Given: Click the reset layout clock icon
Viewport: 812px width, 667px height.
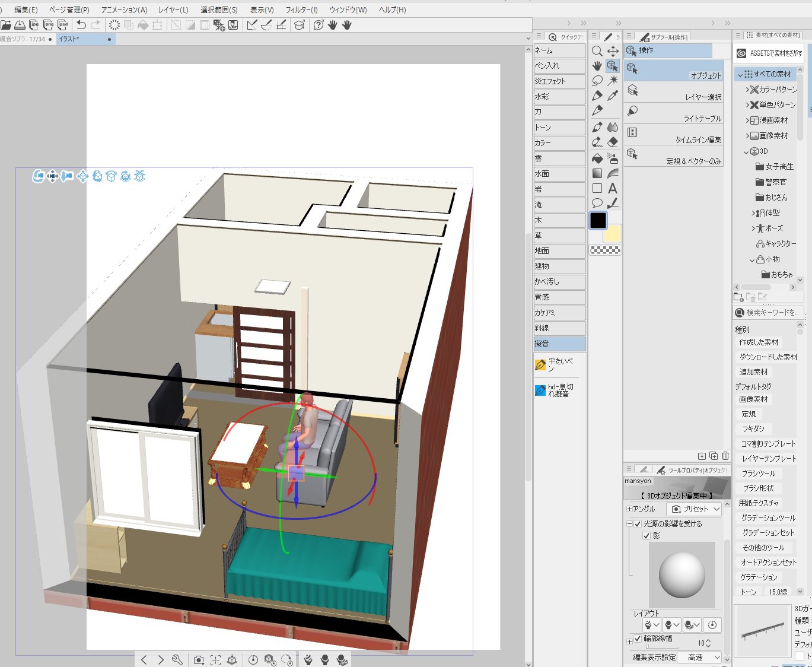Looking at the screenshot, I should click(x=712, y=624).
